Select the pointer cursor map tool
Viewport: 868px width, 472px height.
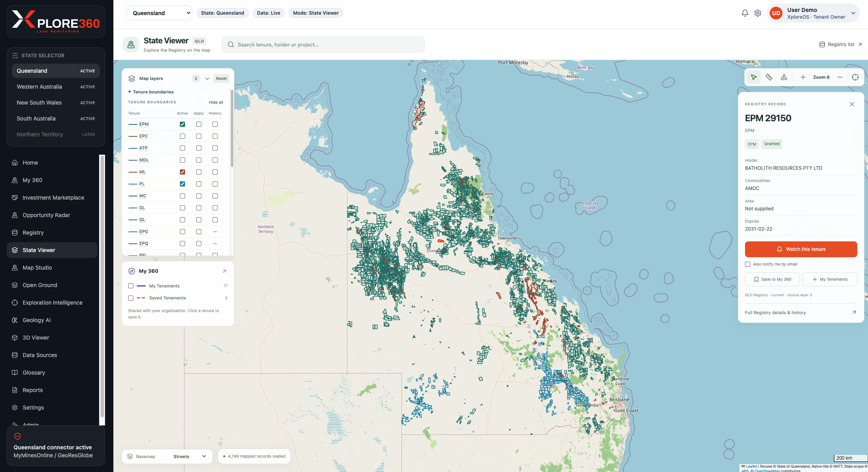[x=754, y=77]
